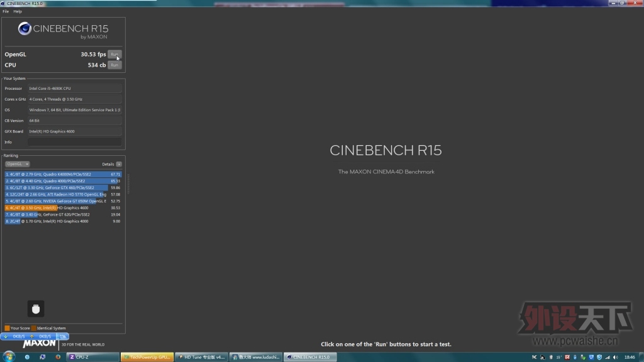The image size is (644, 362).
Task: Click the ranking panel scroll grip
Action: [128, 184]
